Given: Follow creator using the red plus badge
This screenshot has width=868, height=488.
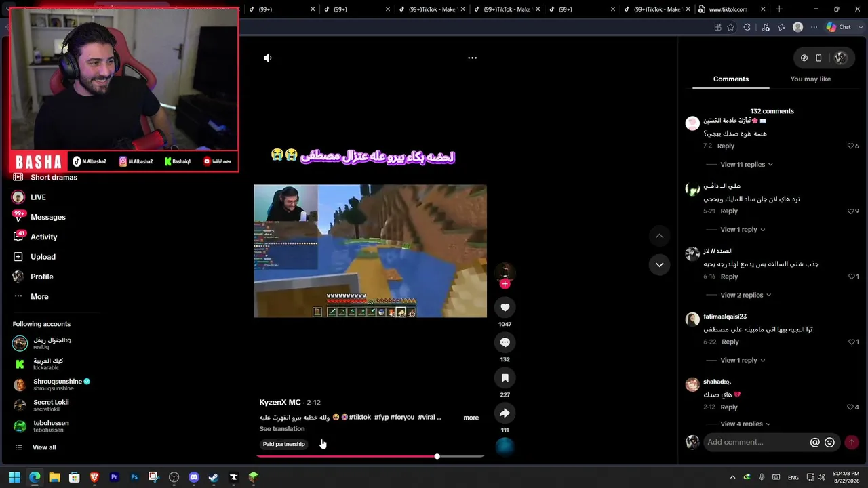Looking at the screenshot, I should tap(505, 284).
